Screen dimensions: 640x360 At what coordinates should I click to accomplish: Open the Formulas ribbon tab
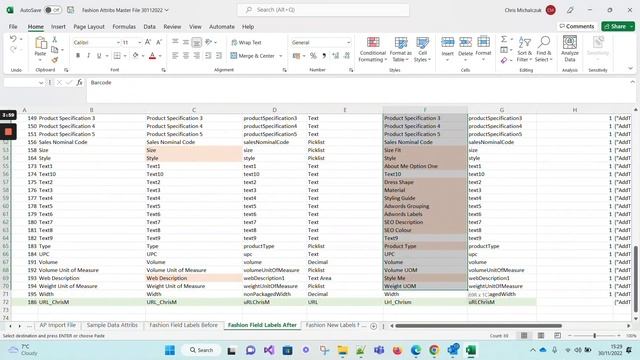pos(124,27)
